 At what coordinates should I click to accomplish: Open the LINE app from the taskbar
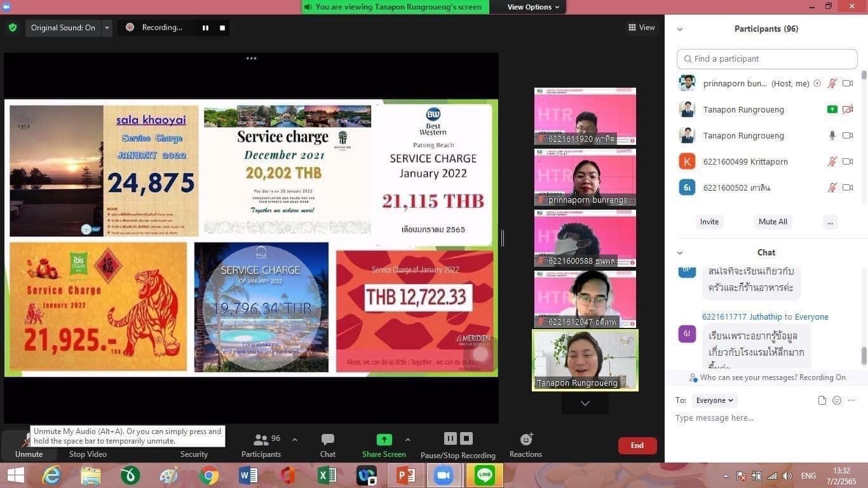[485, 475]
